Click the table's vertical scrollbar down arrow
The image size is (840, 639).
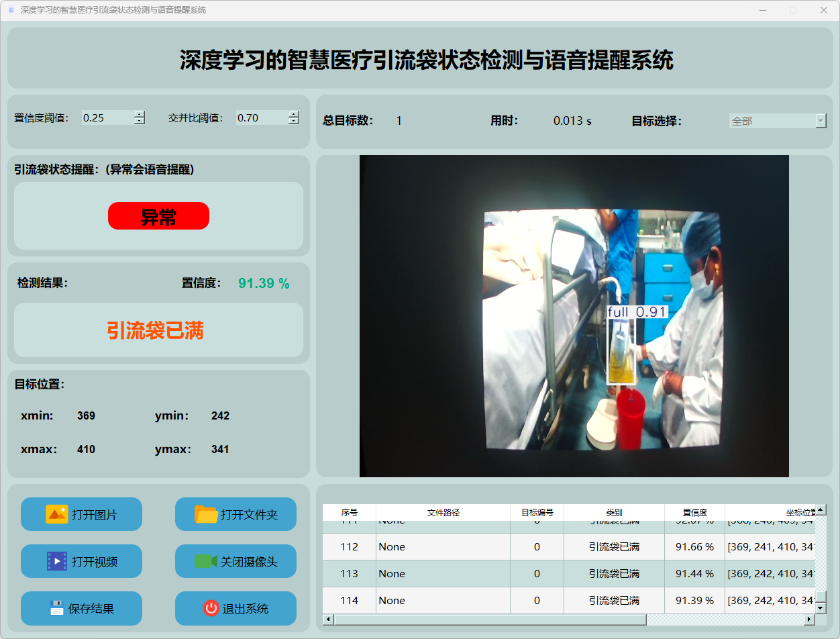tap(821, 607)
